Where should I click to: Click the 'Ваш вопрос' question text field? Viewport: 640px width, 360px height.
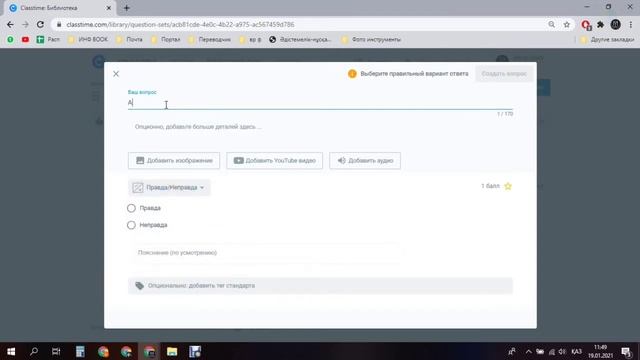click(x=320, y=103)
